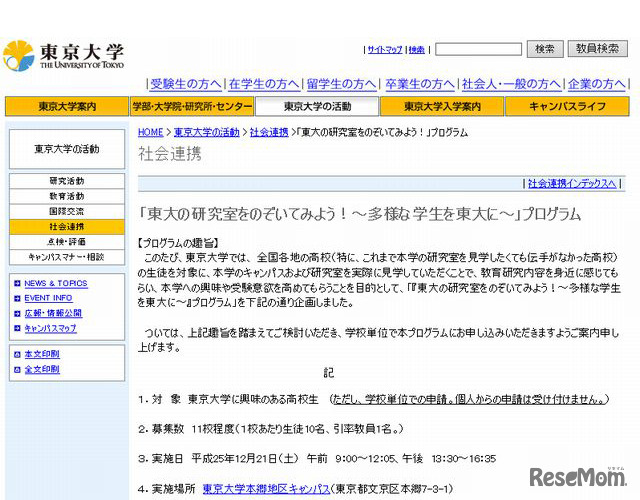This screenshot has width=640, height=500.
Task: Open 社会人・一般の方へ link
Action: pyautogui.click(x=511, y=84)
